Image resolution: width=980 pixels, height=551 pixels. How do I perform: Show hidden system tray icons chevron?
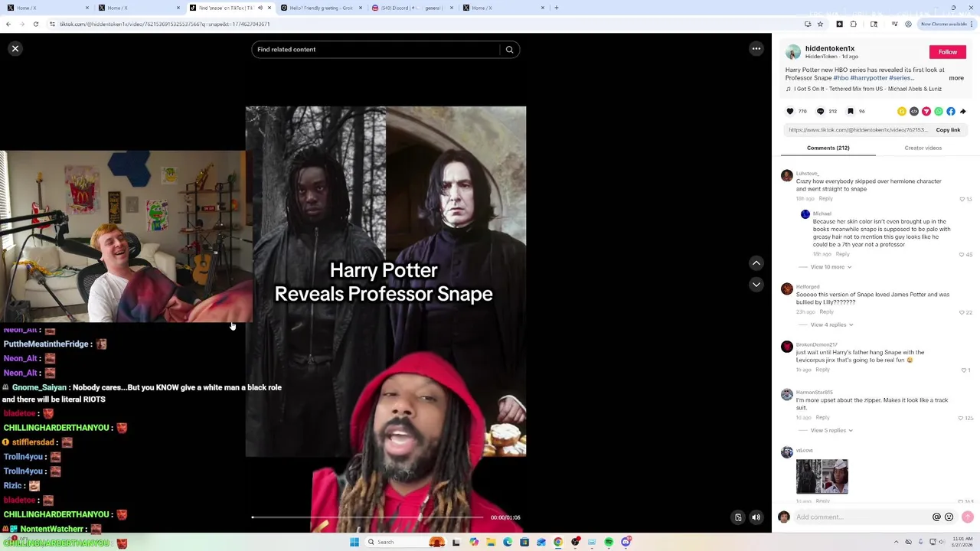pyautogui.click(x=897, y=542)
